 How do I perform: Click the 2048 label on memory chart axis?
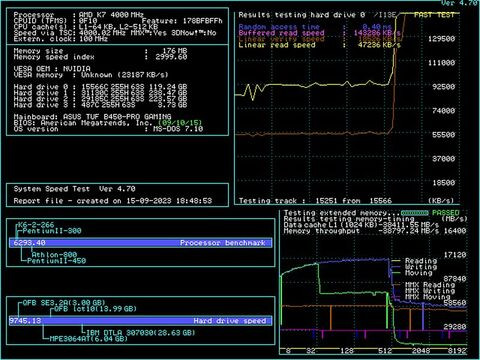click(421, 351)
